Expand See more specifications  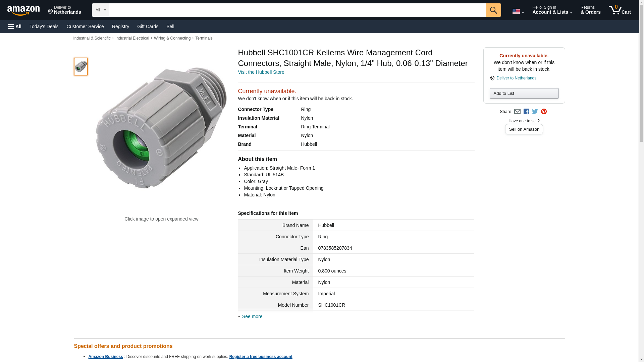click(x=252, y=316)
